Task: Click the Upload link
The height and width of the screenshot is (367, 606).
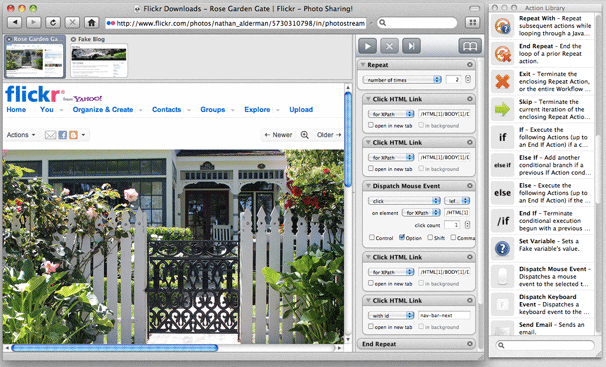Action: click(x=301, y=110)
